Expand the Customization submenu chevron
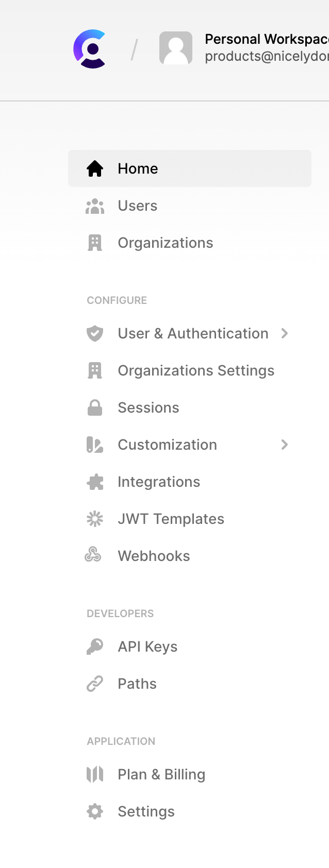Image resolution: width=329 pixels, height=868 pixels. pos(284,445)
